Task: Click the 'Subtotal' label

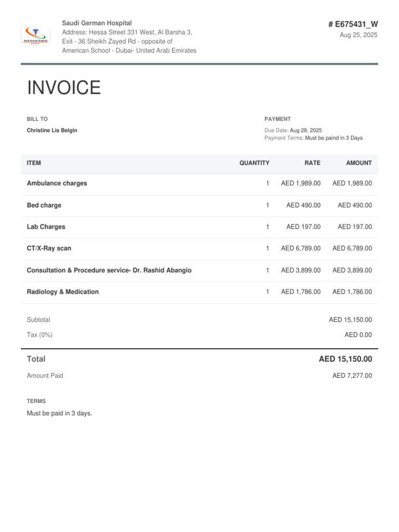Action: [x=38, y=320]
